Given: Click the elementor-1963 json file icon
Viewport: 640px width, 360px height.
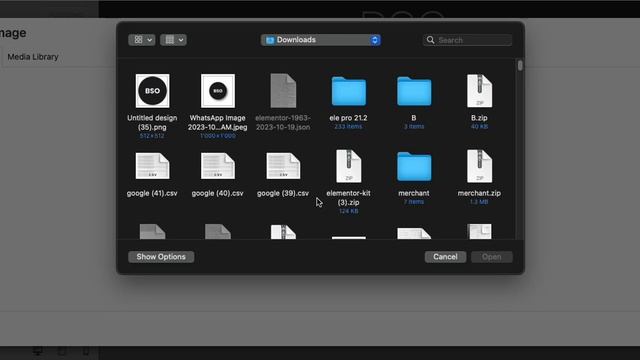Looking at the screenshot, I should pyautogui.click(x=283, y=91).
